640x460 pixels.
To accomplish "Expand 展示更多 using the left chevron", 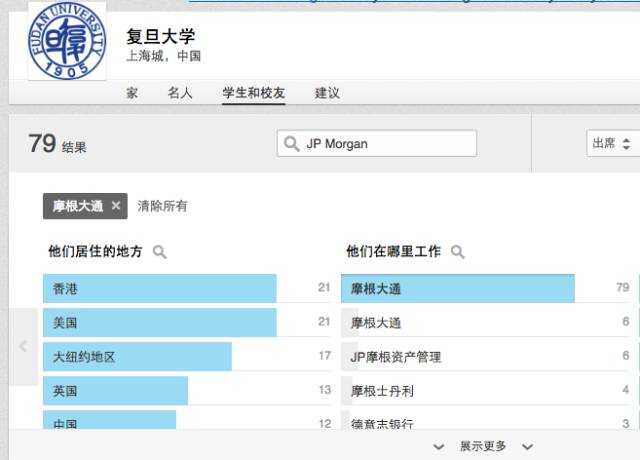I will pos(439,447).
